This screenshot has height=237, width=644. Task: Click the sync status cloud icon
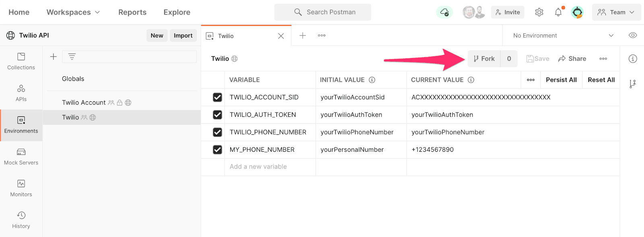tap(444, 12)
